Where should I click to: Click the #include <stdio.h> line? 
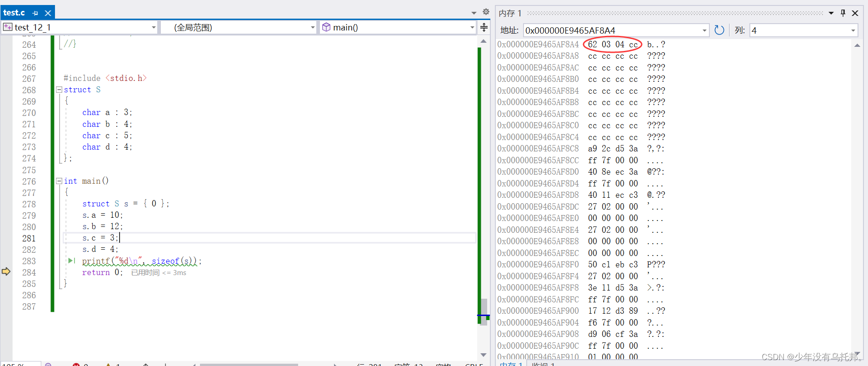[105, 78]
